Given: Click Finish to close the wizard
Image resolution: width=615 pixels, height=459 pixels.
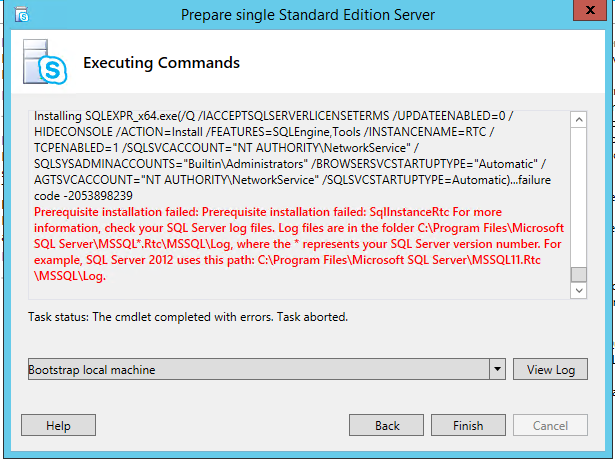Looking at the screenshot, I should (x=468, y=425).
